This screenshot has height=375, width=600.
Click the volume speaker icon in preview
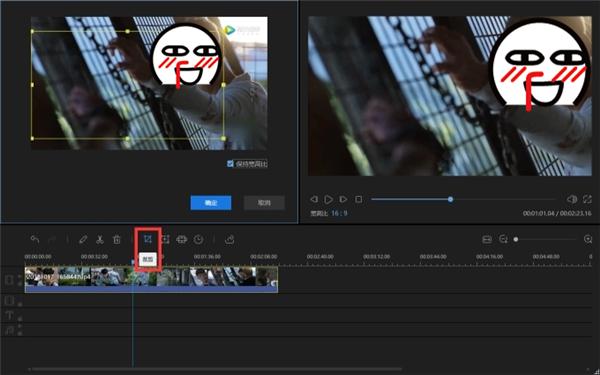[x=572, y=199]
